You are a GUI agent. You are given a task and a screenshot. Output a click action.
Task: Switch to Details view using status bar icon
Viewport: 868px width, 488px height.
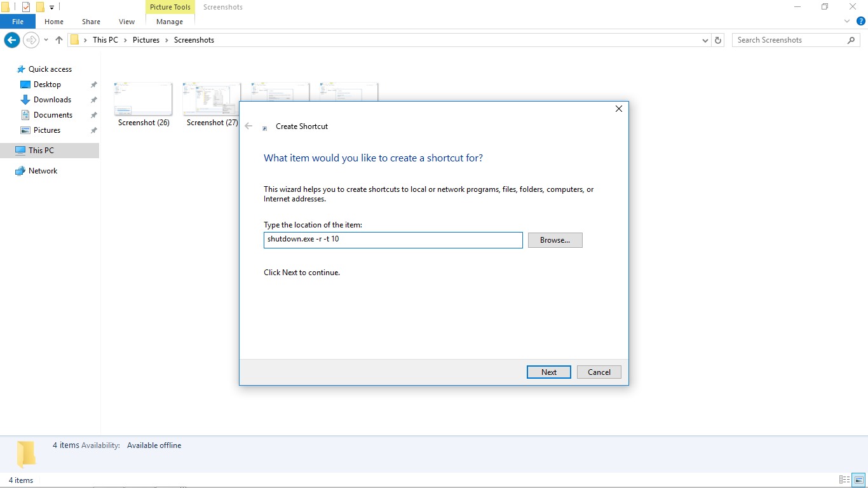pos(844,480)
